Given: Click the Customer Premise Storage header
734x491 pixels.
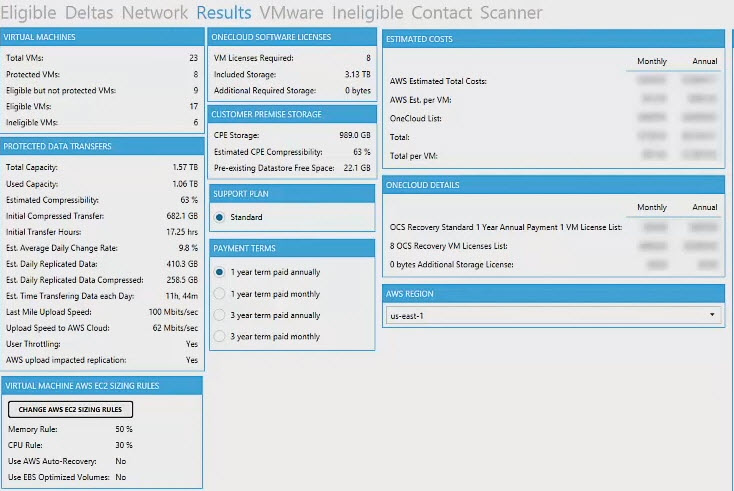Looking at the screenshot, I should pyautogui.click(x=292, y=114).
